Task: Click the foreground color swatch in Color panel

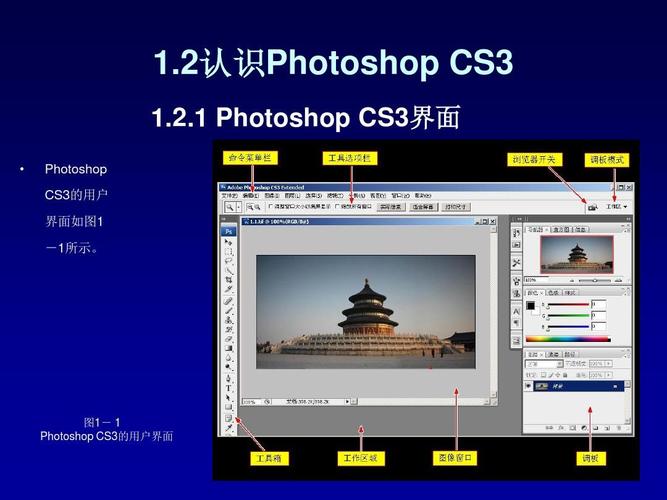Action: coord(531,305)
